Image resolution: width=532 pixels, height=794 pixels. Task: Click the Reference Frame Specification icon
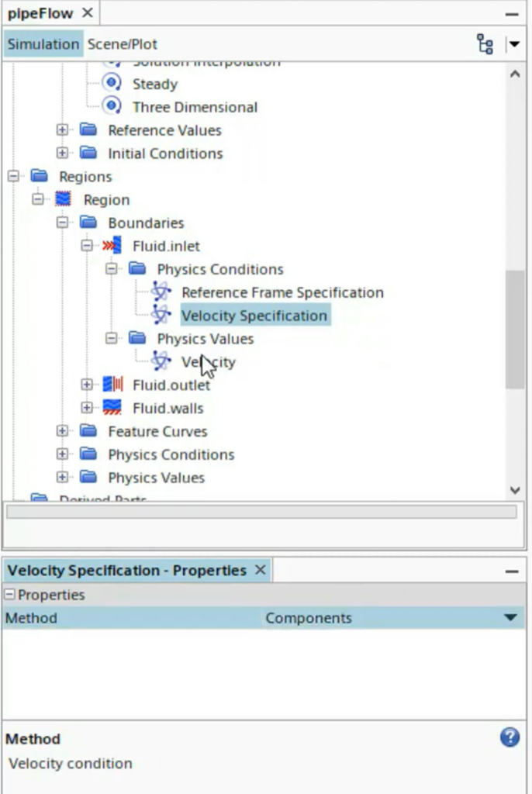pyautogui.click(x=161, y=292)
